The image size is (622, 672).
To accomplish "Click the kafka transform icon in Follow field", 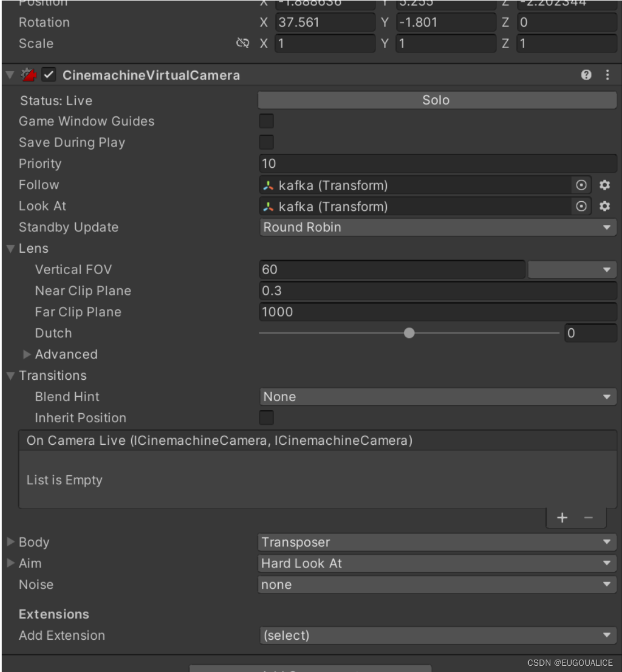I will pos(270,185).
